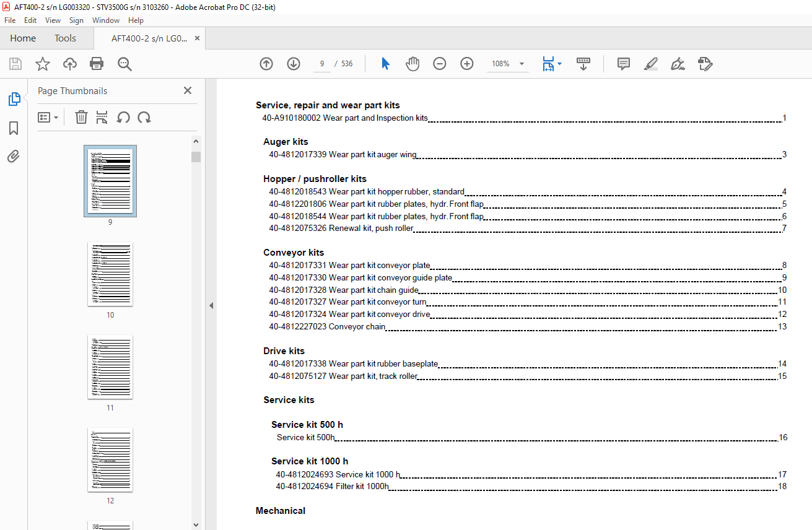Open Wear part kit auger wing entry
Image resolution: width=812 pixels, height=530 pixels.
tap(528, 155)
